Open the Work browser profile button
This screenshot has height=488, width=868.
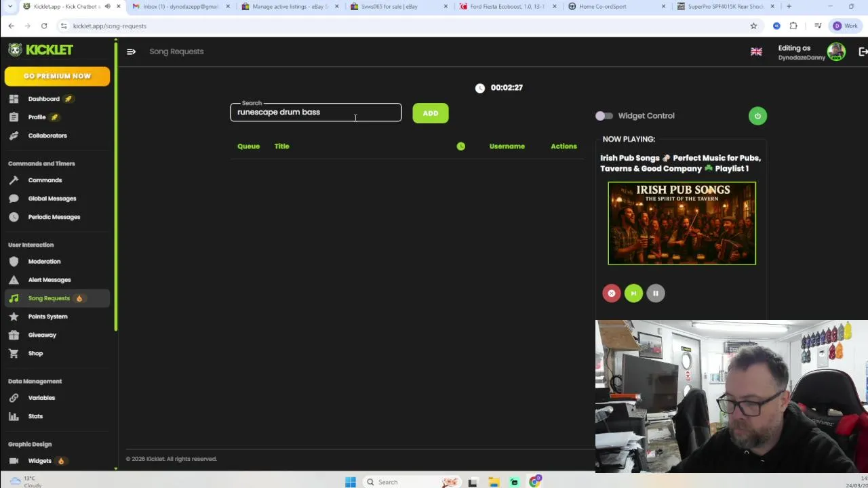click(845, 26)
